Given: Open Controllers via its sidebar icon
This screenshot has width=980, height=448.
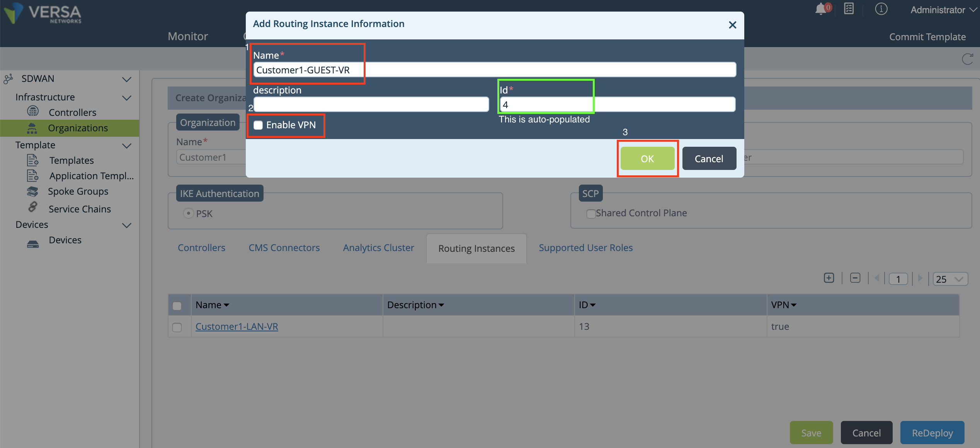Looking at the screenshot, I should tap(33, 112).
